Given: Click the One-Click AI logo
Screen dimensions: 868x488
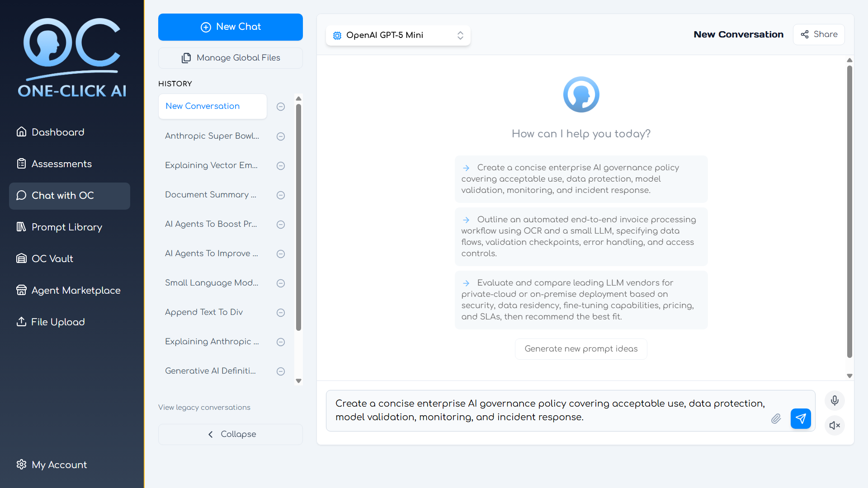Looking at the screenshot, I should [72, 58].
